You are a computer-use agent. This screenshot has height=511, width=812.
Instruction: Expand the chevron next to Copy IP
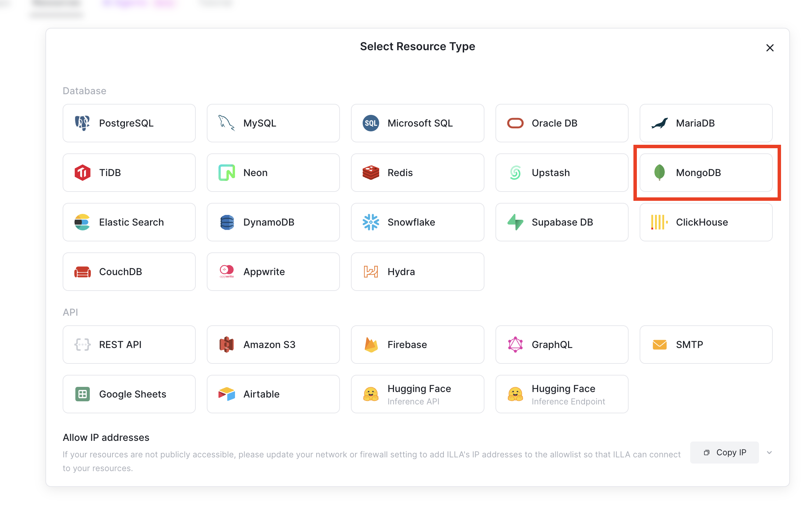(x=770, y=452)
